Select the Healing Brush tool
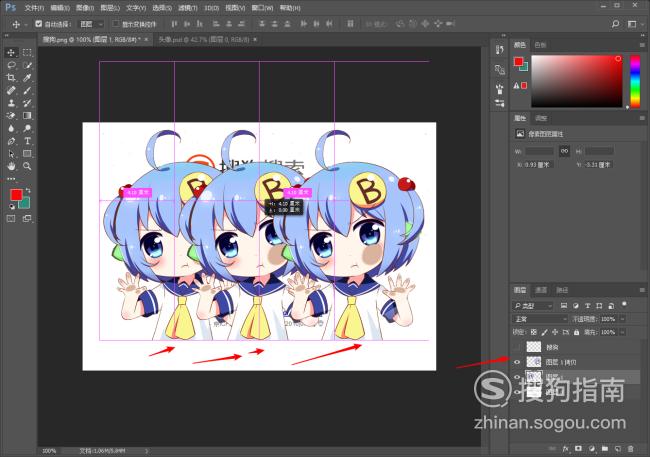Image resolution: width=650 pixels, height=457 pixels. (x=11, y=90)
